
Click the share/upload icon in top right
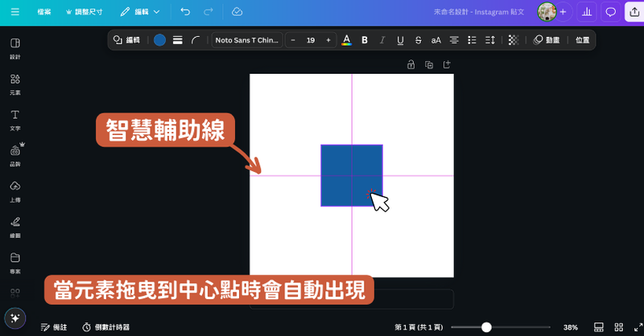(631, 12)
